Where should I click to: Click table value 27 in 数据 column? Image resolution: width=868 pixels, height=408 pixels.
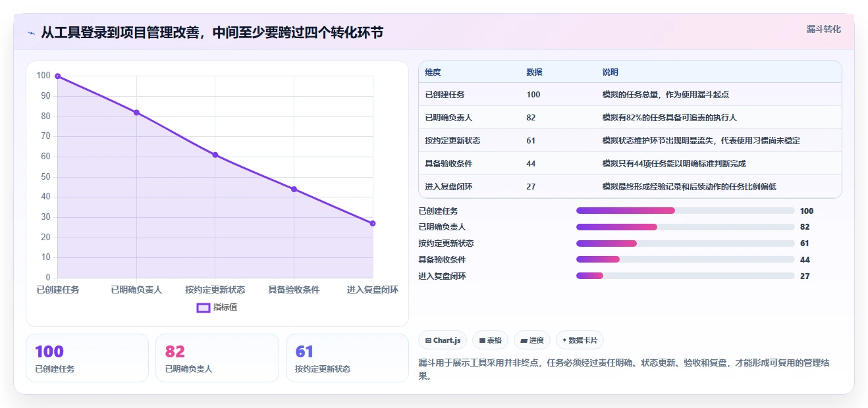531,186
